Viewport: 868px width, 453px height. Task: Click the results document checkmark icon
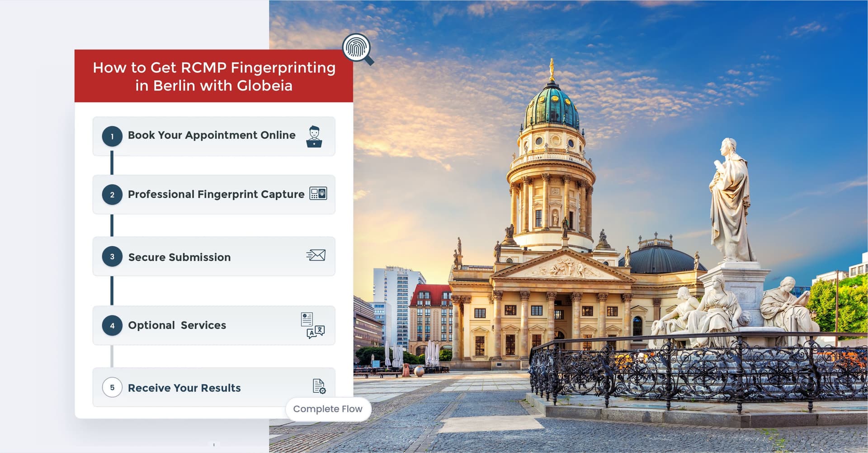319,386
